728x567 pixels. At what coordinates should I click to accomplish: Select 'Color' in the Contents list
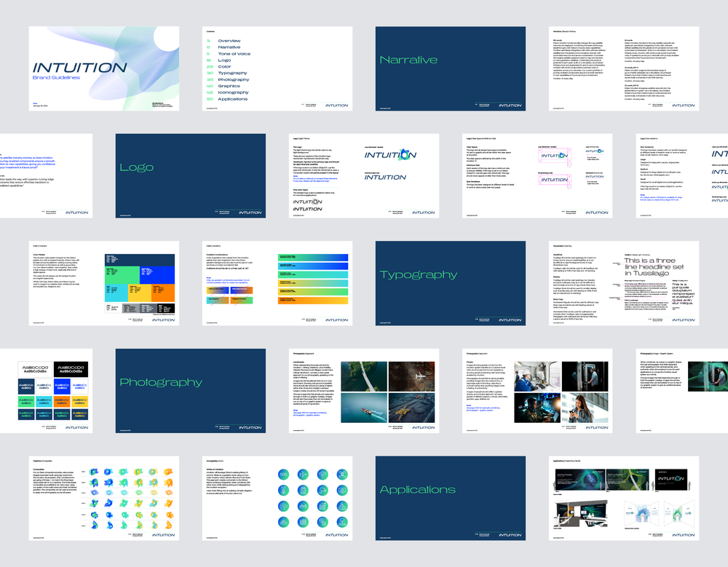[224, 67]
